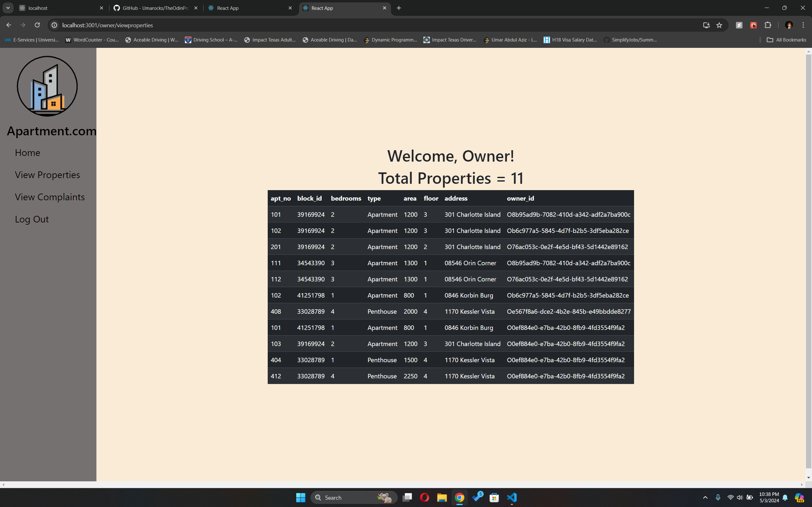Show hidden system tray icons chevron
Image resolution: width=812 pixels, height=507 pixels.
[705, 497]
